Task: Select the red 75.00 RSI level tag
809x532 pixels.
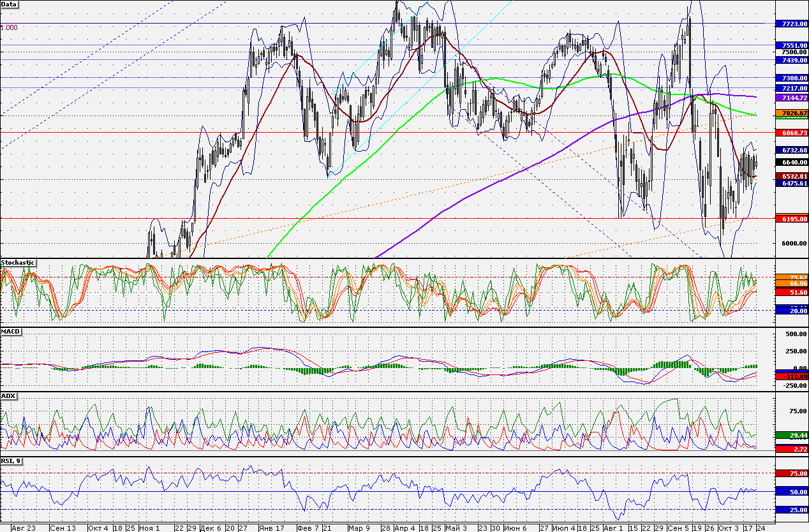Action: tap(791, 474)
